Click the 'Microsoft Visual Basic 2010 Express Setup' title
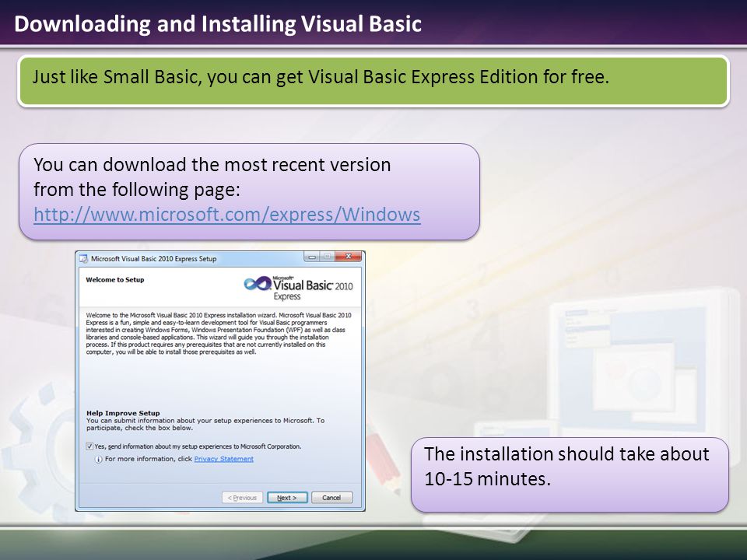747x560 pixels. tap(153, 258)
